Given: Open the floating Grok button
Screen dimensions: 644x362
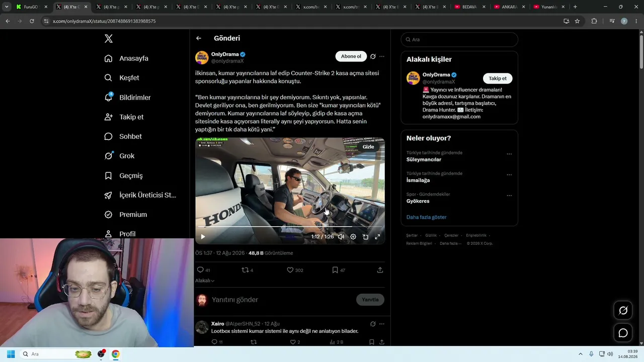Looking at the screenshot, I should pyautogui.click(x=623, y=310).
